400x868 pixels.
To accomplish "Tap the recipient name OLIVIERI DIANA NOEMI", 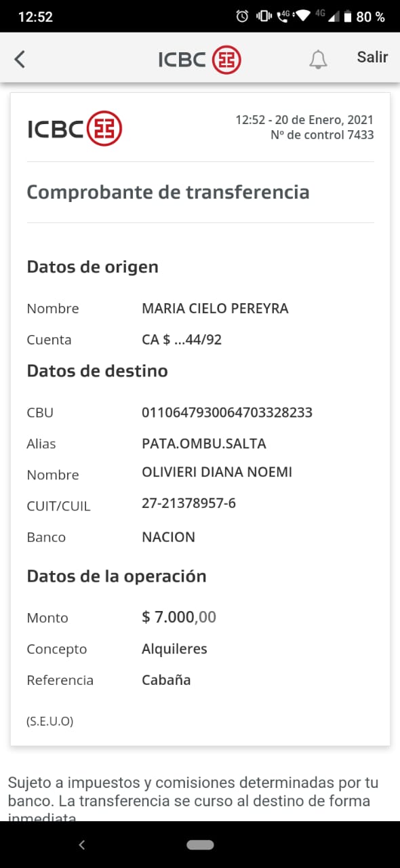I will [217, 472].
